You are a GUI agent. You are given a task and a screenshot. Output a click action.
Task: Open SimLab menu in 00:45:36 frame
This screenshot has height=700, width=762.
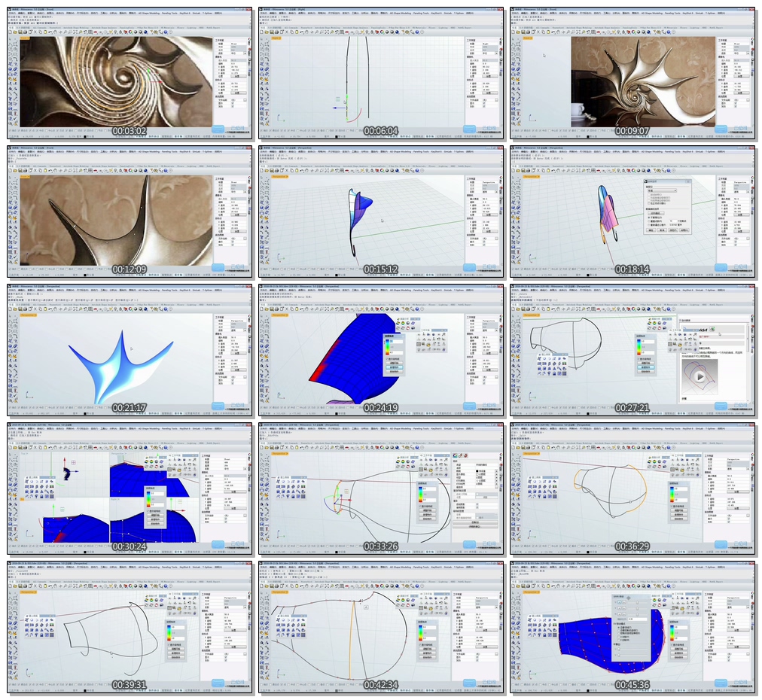(700, 567)
